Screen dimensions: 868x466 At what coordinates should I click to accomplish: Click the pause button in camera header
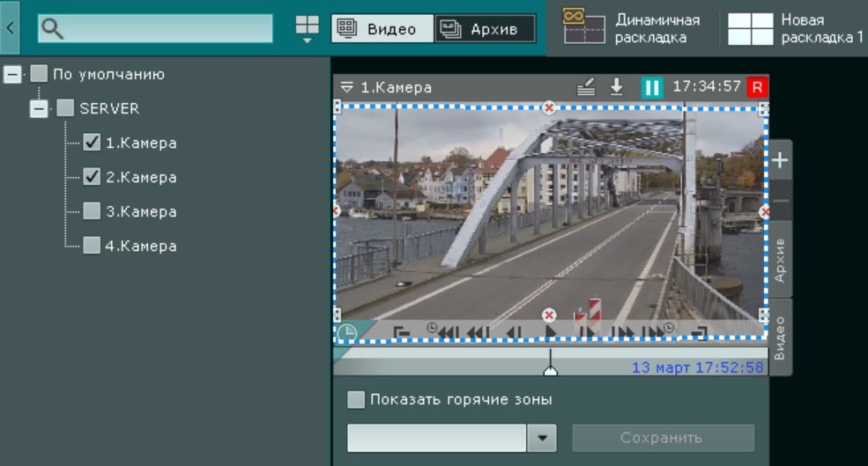tap(651, 87)
